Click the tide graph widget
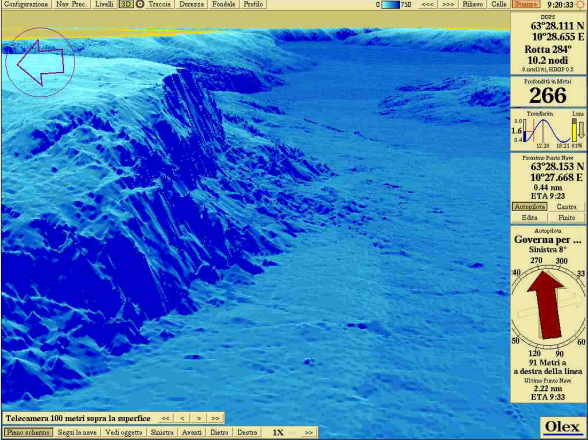Screen dimensions: 588x440 coord(541,130)
